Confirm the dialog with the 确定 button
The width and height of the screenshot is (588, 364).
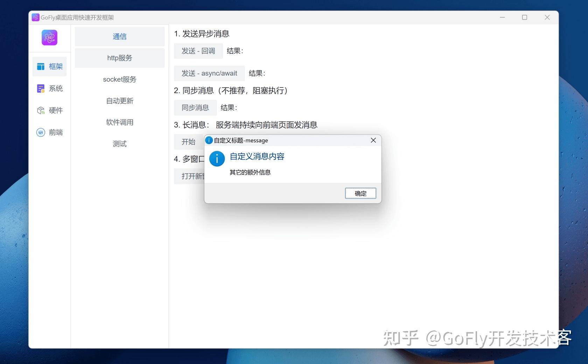tap(360, 193)
